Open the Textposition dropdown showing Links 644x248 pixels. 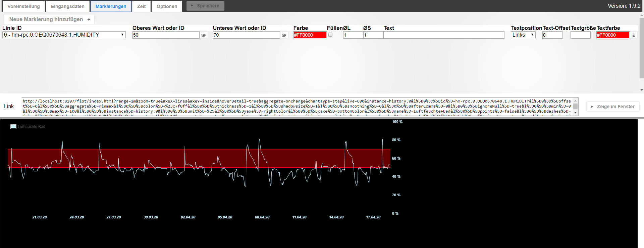click(x=523, y=35)
